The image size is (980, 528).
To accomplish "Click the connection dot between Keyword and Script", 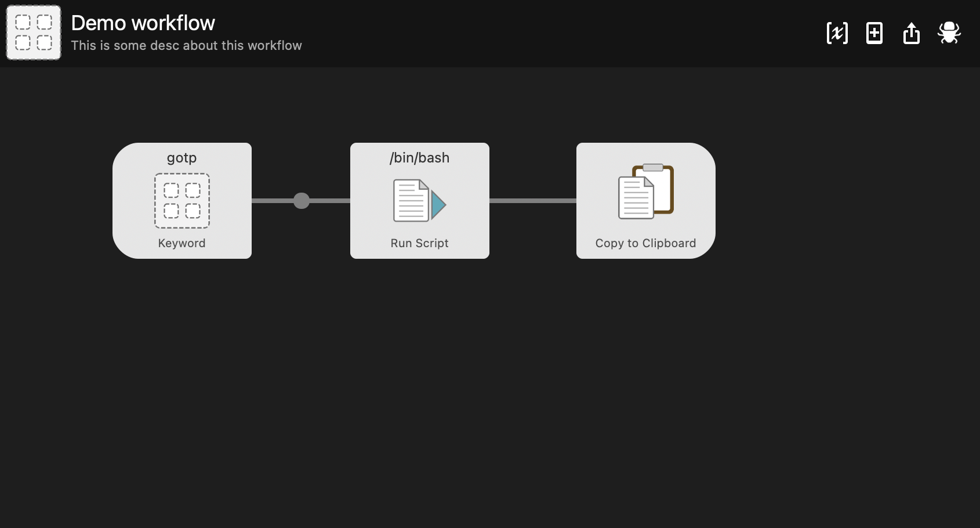I will coord(302,201).
